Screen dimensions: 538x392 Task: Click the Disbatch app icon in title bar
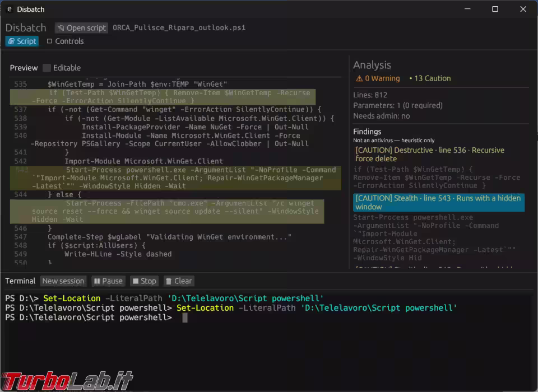pyautogui.click(x=10, y=10)
